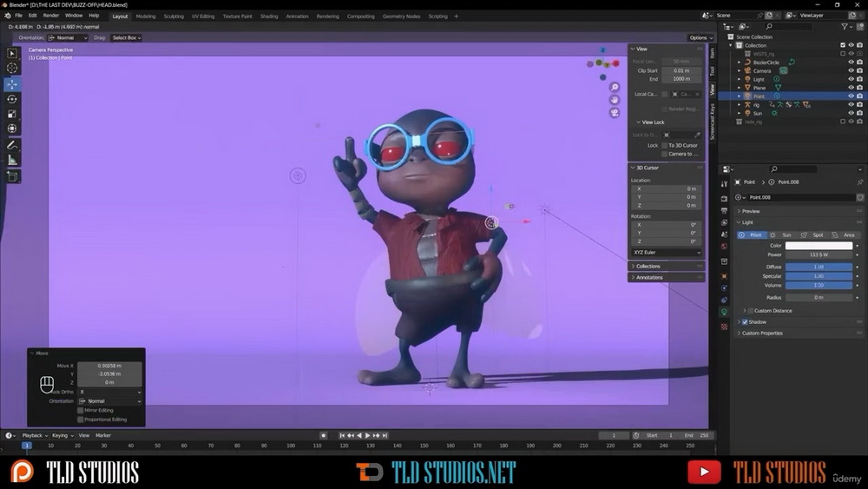Toggle camera view with camera gizmo icon
This screenshot has height=489, width=868.
(x=615, y=113)
